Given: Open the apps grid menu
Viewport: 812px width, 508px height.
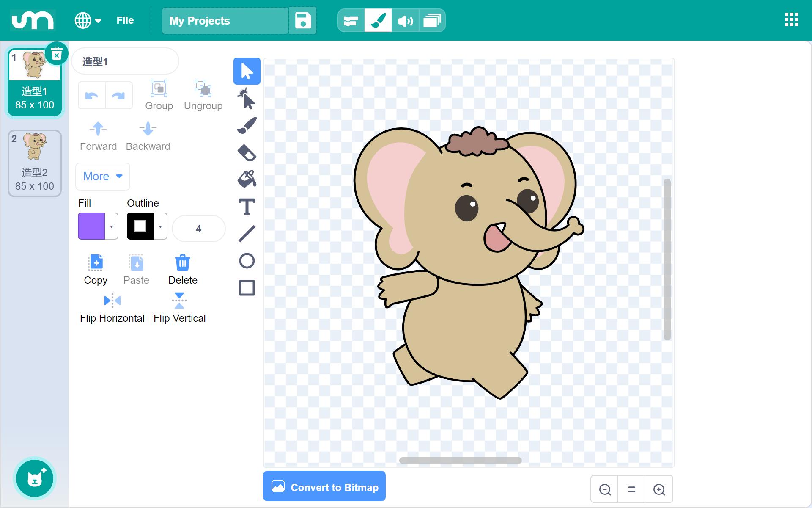Looking at the screenshot, I should click(x=791, y=20).
